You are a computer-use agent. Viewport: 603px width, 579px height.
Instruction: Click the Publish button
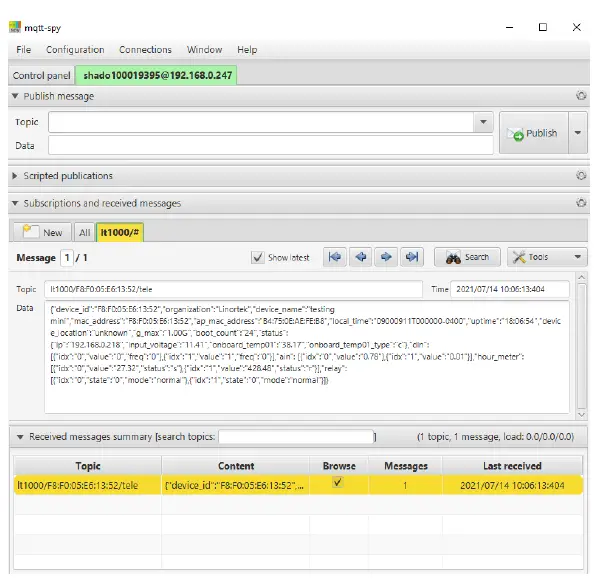pyautogui.click(x=533, y=133)
